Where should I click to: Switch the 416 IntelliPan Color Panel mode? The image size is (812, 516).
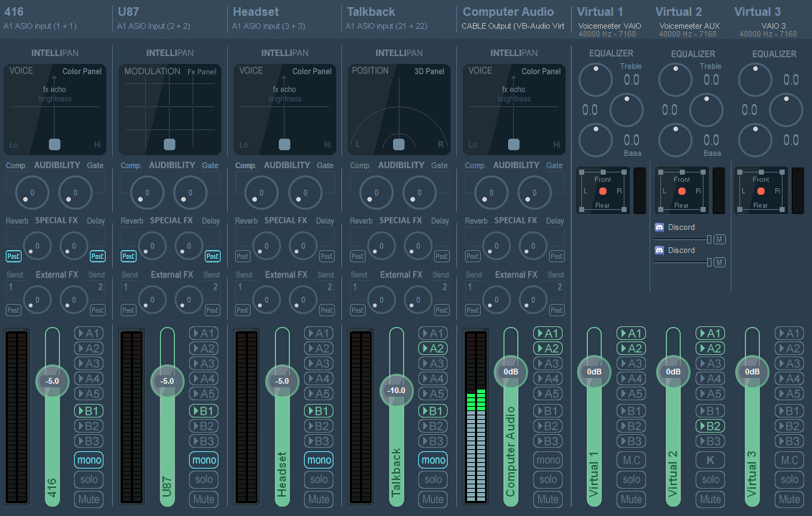point(82,71)
